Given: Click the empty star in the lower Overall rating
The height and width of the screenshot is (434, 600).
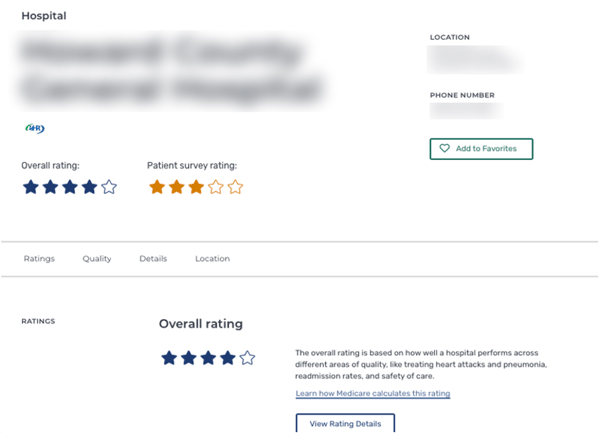Looking at the screenshot, I should click(247, 358).
